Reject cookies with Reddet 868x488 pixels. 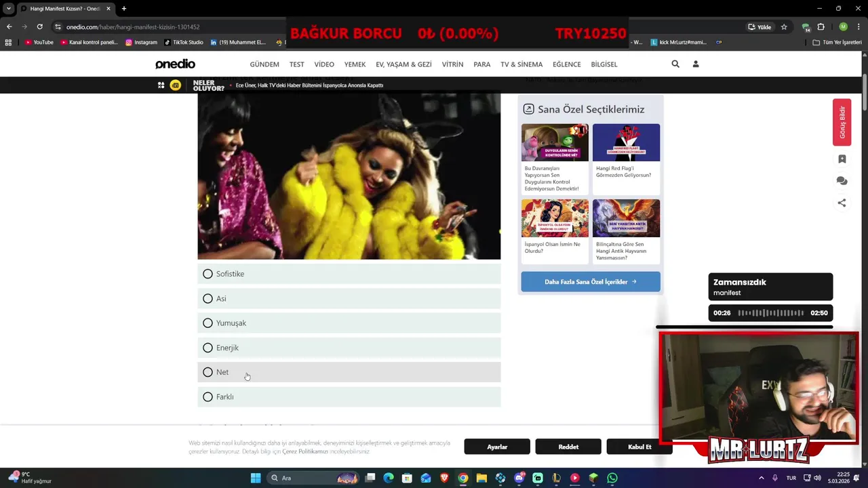click(x=568, y=447)
